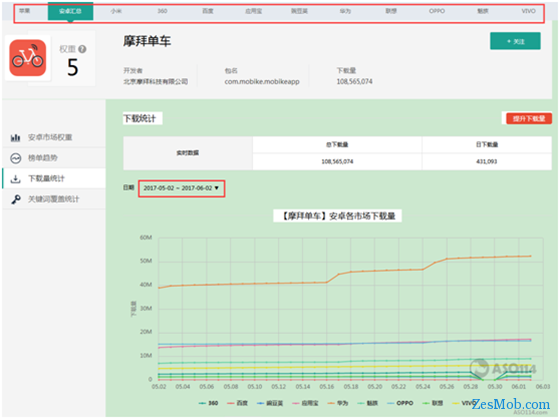The height and width of the screenshot is (419, 560).
Task: Open the 联想 tab
Action: [x=391, y=11]
